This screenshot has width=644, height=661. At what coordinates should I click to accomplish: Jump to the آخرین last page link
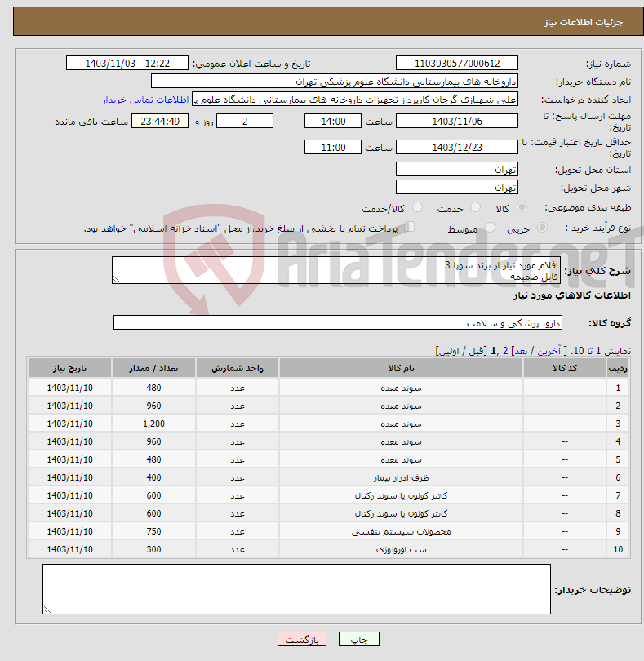(x=549, y=351)
